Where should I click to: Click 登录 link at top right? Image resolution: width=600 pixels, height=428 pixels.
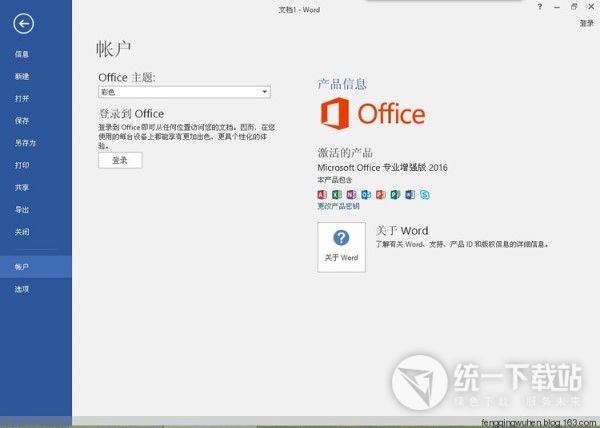(x=586, y=23)
